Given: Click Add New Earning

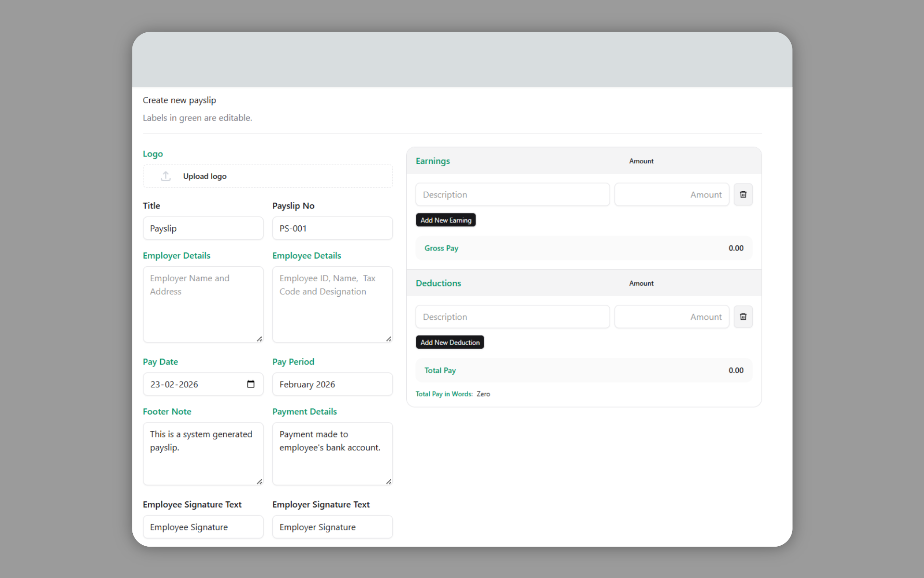Looking at the screenshot, I should (x=446, y=220).
